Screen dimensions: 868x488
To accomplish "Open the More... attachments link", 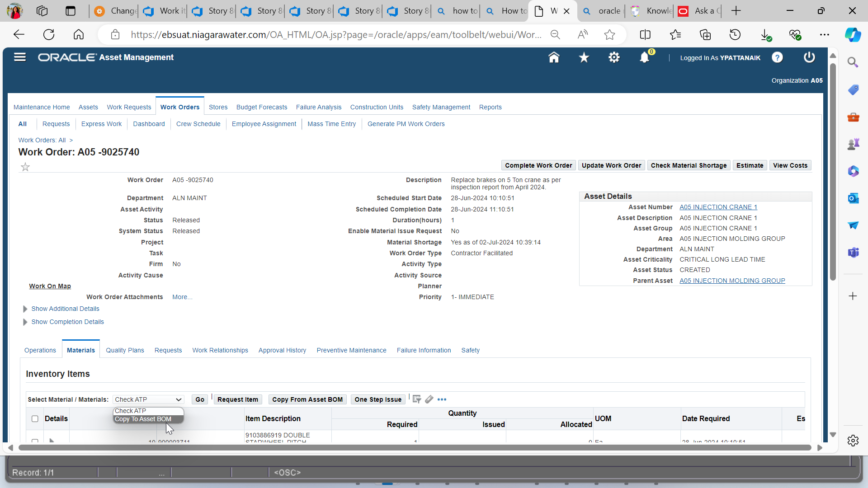I will pos(182,297).
